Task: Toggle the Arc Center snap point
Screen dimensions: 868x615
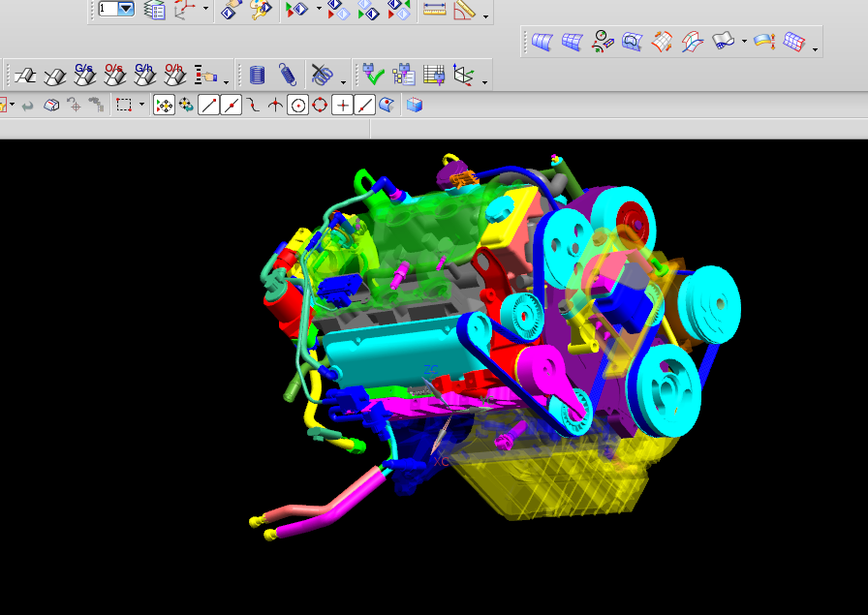Action: point(297,106)
